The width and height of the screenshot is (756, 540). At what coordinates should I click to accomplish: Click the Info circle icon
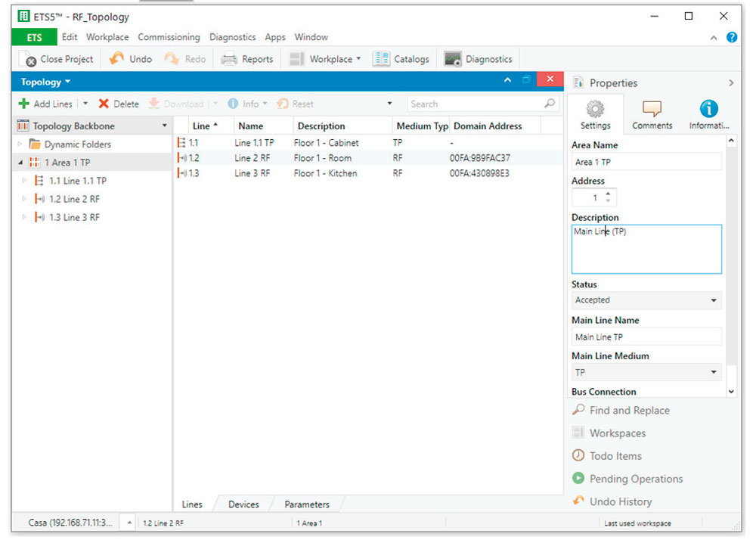pos(233,104)
